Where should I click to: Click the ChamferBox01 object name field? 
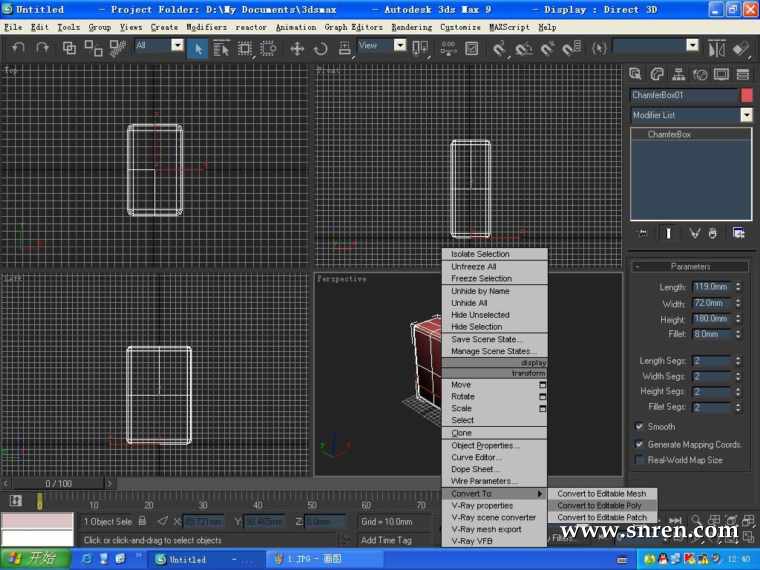[684, 95]
